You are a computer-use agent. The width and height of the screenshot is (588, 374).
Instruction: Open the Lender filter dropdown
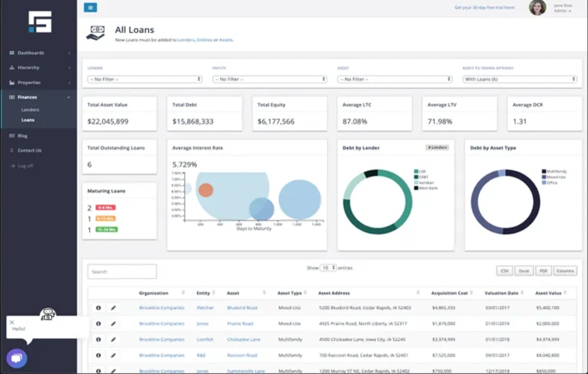[x=145, y=79]
